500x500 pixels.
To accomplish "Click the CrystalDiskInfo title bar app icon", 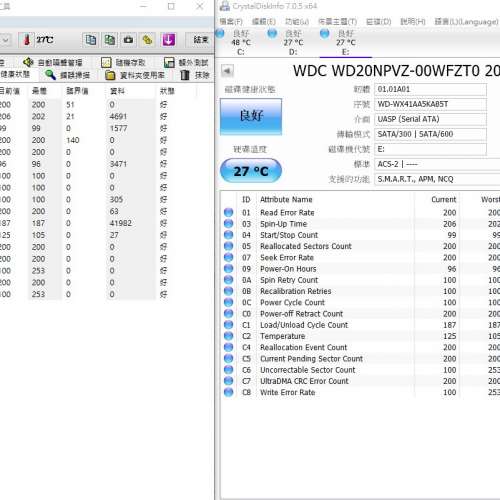I will [225, 6].
